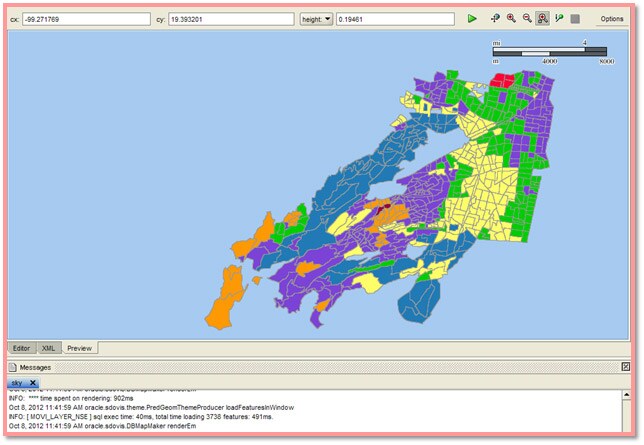Select the zoom in magnifier tool

(x=511, y=19)
